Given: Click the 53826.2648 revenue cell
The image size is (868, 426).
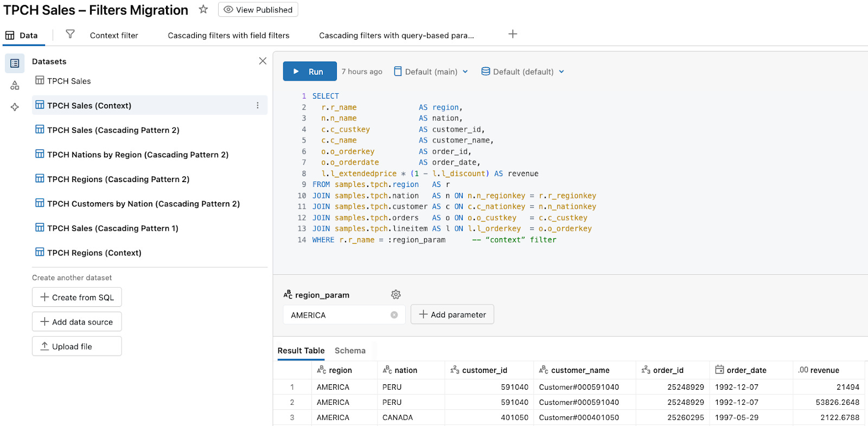Looking at the screenshot, I should tap(828, 402).
